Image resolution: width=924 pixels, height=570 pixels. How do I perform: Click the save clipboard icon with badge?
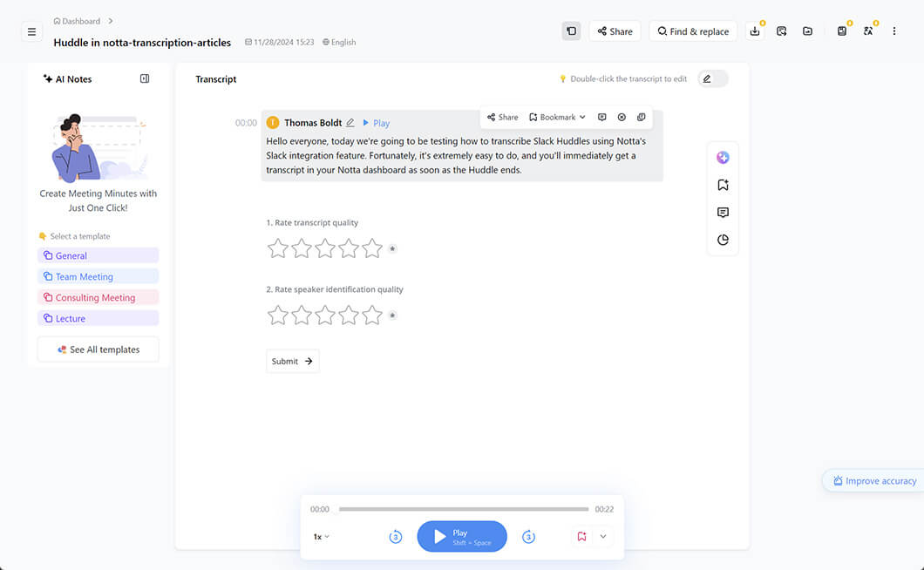(842, 31)
